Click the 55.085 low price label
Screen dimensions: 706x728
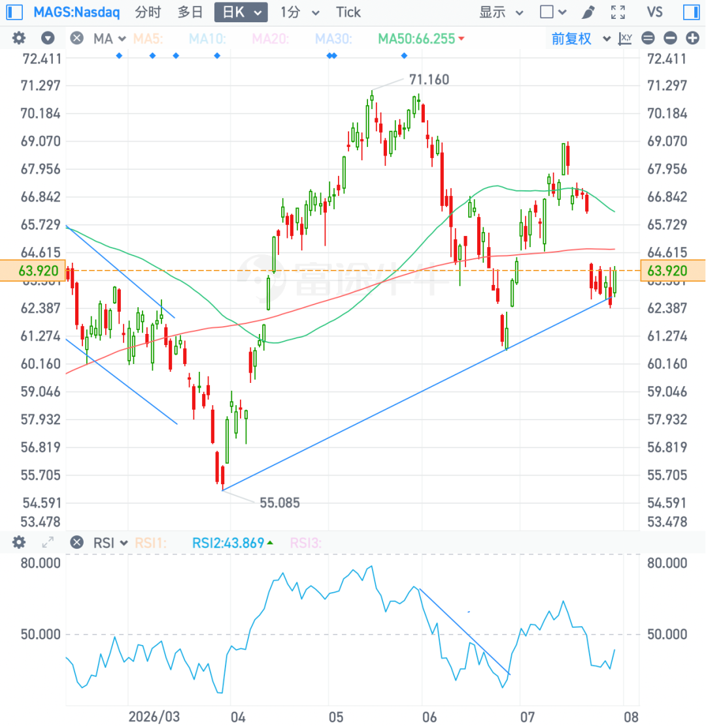(x=280, y=503)
